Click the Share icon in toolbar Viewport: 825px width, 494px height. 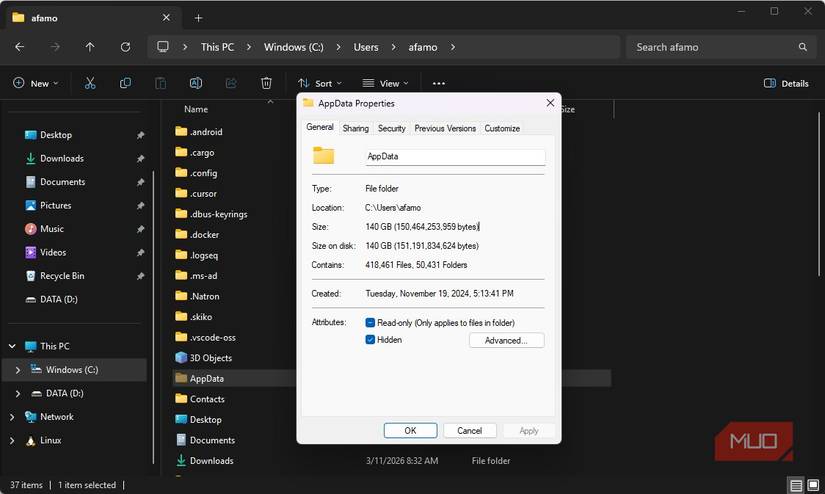[231, 83]
